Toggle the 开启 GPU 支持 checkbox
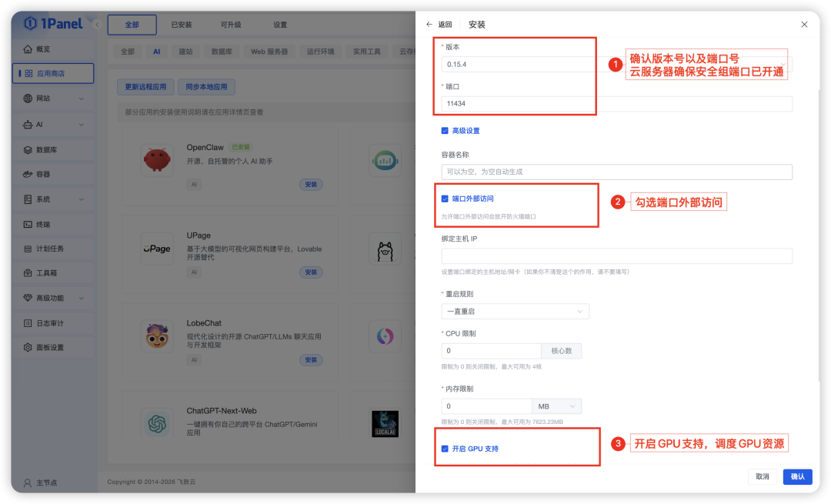This screenshot has height=504, width=831. [x=445, y=449]
